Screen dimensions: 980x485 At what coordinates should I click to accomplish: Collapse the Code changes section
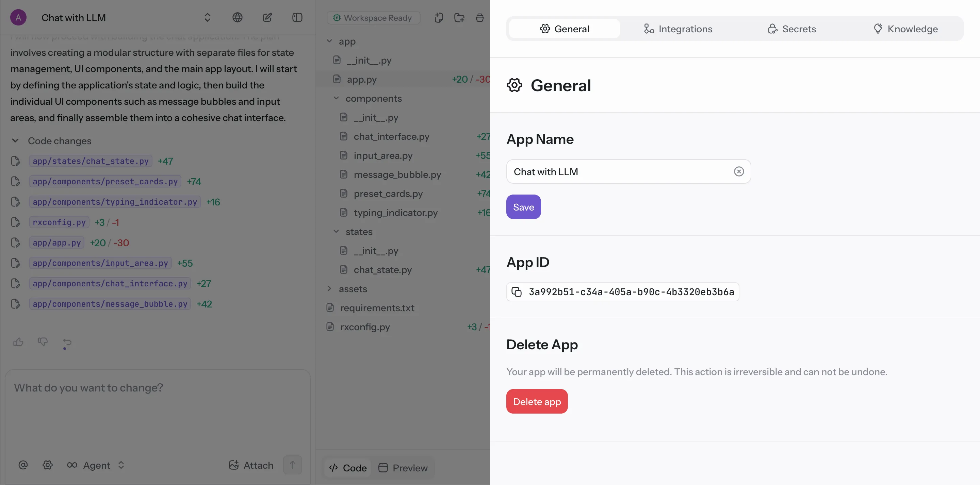[x=15, y=141]
